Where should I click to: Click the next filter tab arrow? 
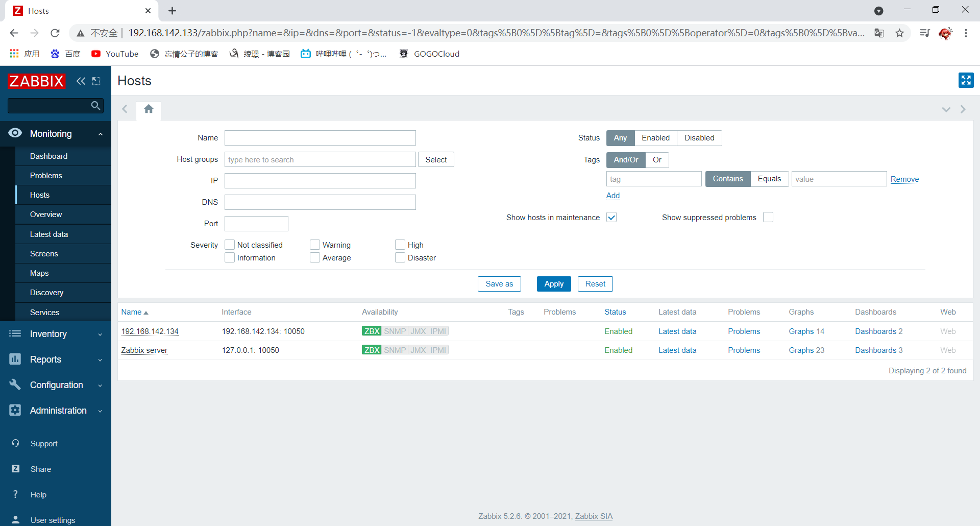pos(963,109)
